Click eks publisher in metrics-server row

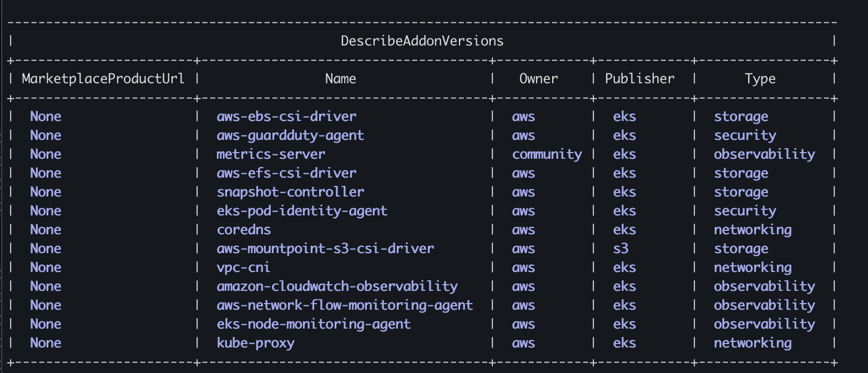coord(624,154)
